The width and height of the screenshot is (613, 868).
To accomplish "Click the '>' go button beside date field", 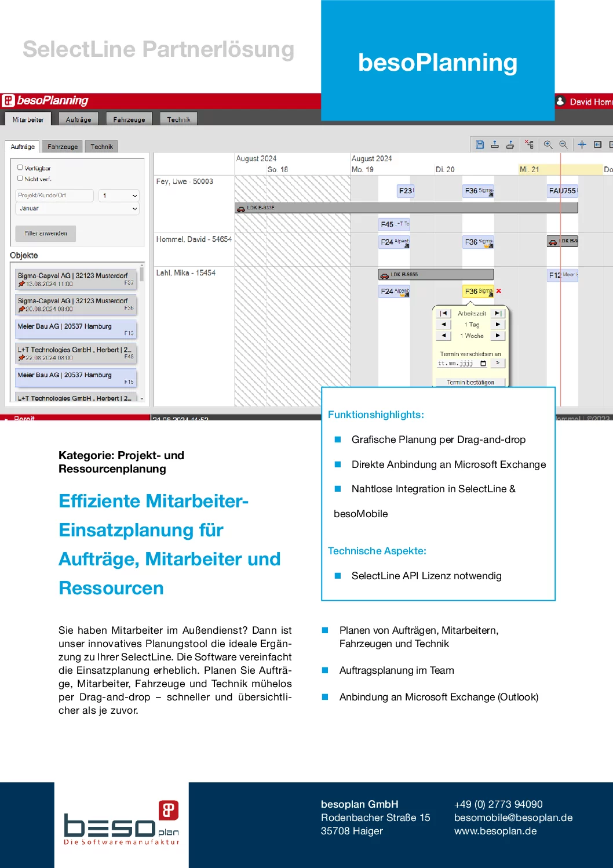I will 498,363.
